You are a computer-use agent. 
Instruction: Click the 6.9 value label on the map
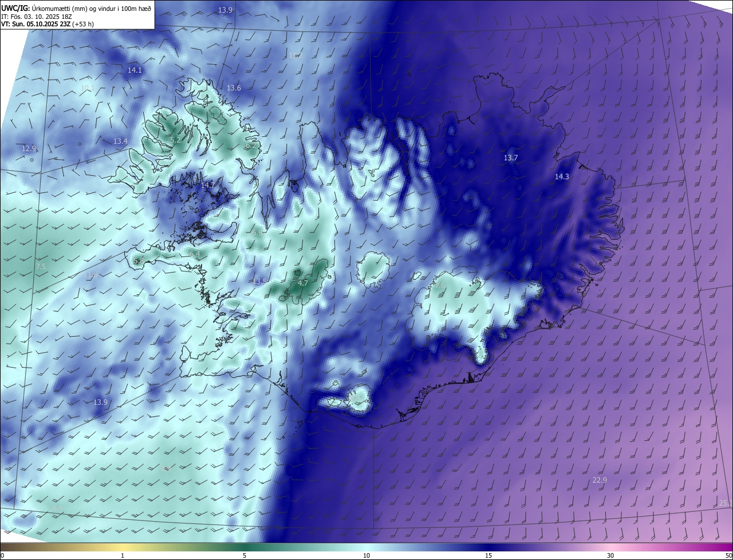point(257,234)
